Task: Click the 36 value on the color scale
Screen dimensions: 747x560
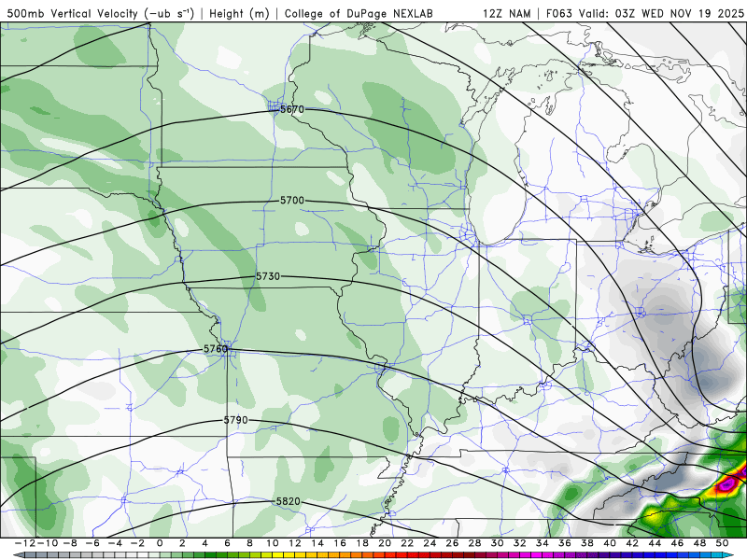Action: (x=565, y=543)
